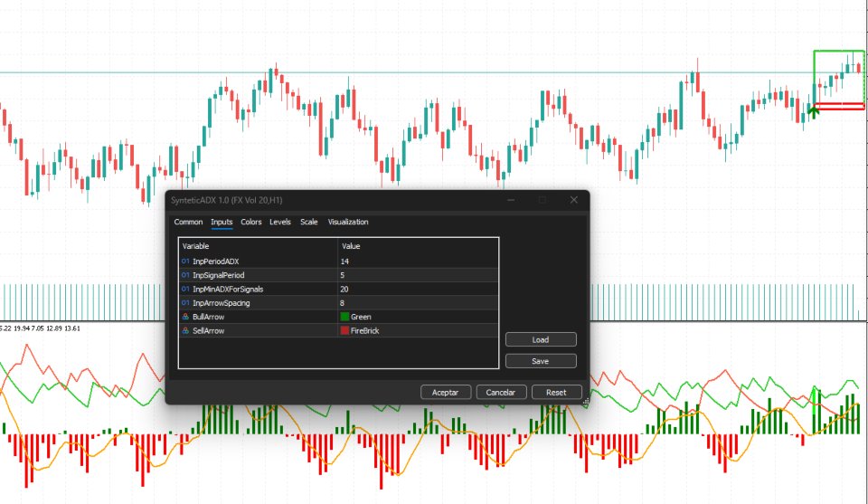Select the InpArrowSpacing variable name

(221, 303)
